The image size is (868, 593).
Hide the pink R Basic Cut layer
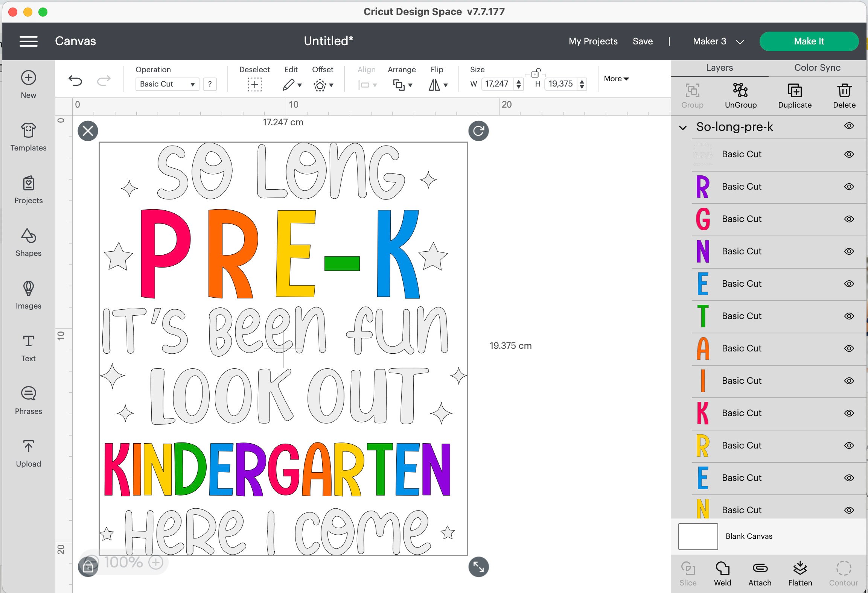coord(849,187)
